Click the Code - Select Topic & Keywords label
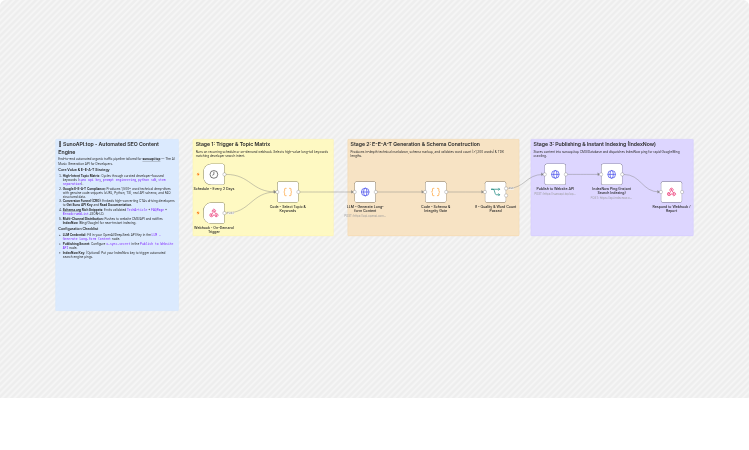Image resolution: width=749 pixels, height=450 pixels. 288,209
